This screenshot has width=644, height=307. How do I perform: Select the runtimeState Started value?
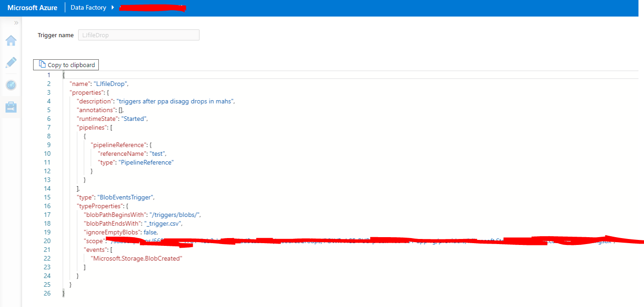135,118
